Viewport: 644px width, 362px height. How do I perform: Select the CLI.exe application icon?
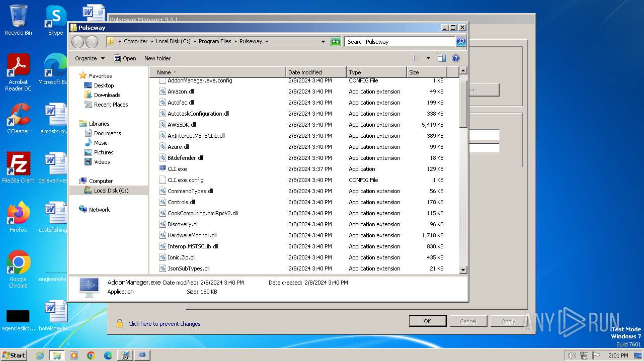[163, 169]
